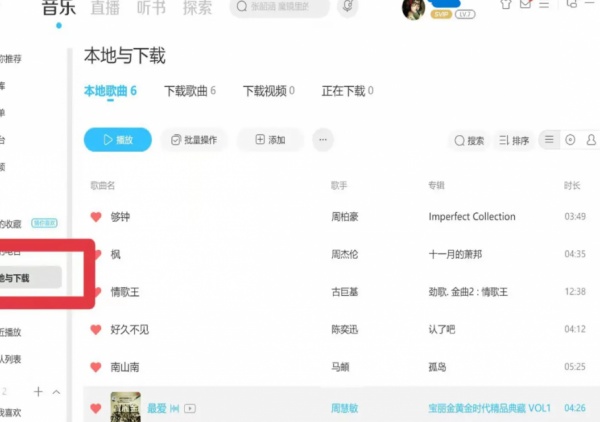This screenshot has width=600, height=422.
Task: Go to the 直播 top navigation tab
Action: click(x=106, y=8)
